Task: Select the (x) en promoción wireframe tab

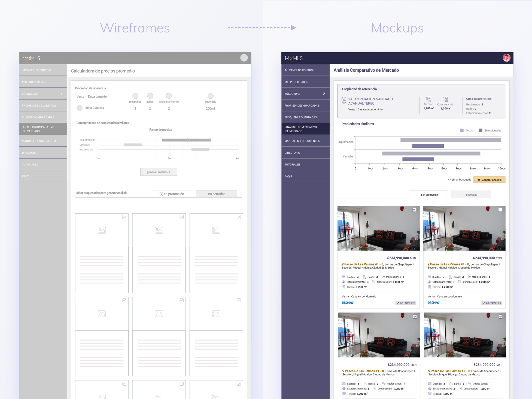Action: pyautogui.click(x=172, y=194)
